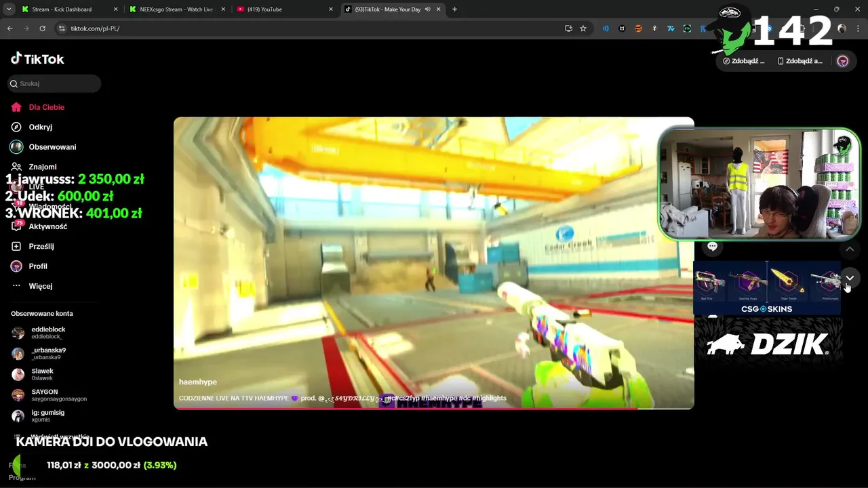The image size is (868, 488).
Task: Switch to the (419) YouTube tab
Action: (x=283, y=9)
